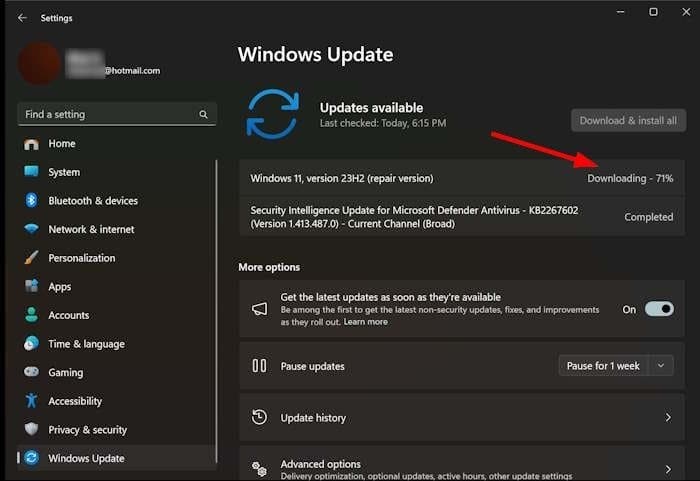Click the Gaming controller icon

coord(31,372)
